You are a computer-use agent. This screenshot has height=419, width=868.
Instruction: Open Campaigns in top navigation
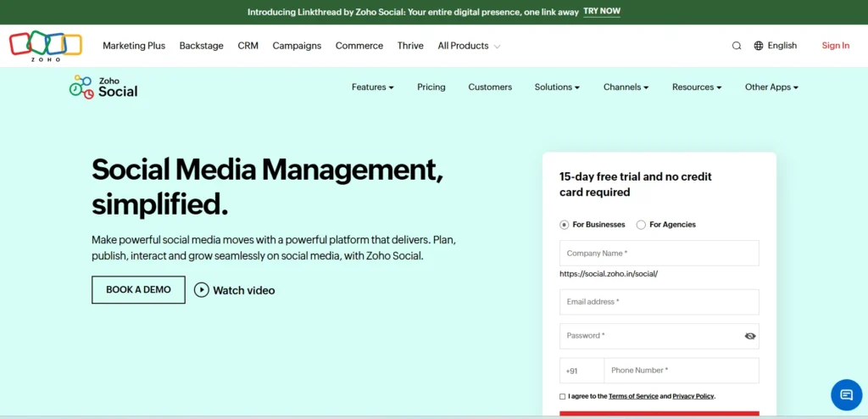(297, 46)
